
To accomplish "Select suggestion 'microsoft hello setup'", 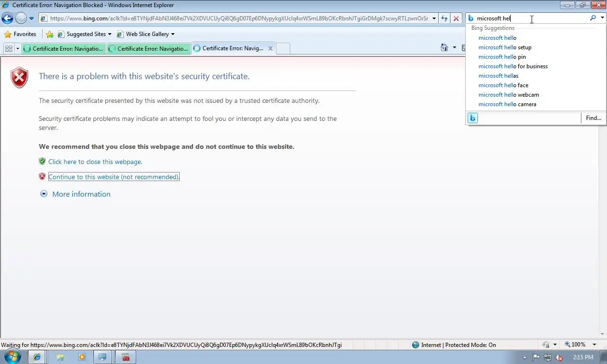I will (x=505, y=47).
